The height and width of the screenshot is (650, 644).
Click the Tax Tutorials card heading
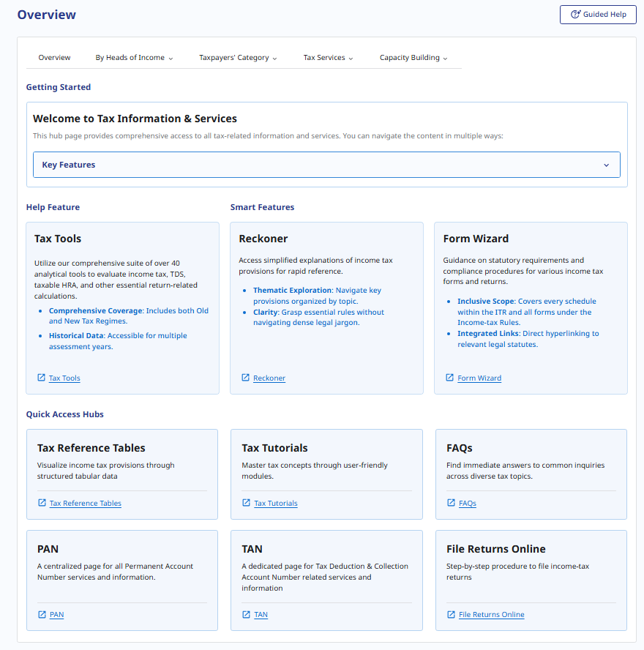point(274,448)
